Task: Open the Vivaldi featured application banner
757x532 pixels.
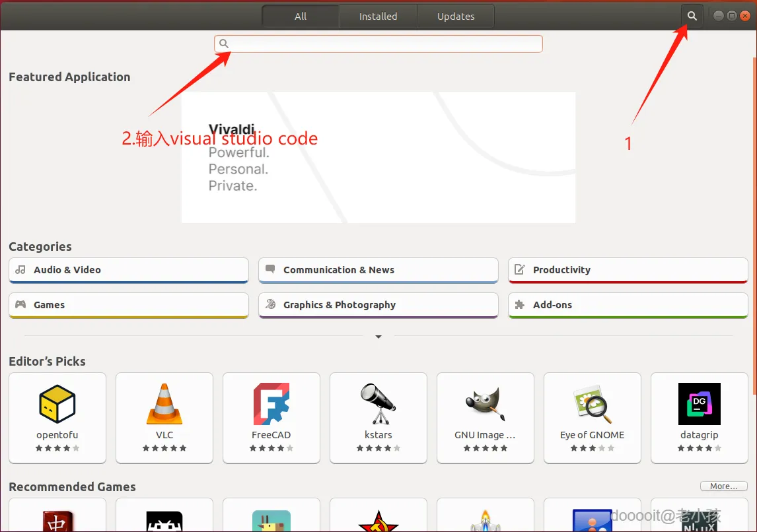Action: pyautogui.click(x=378, y=157)
